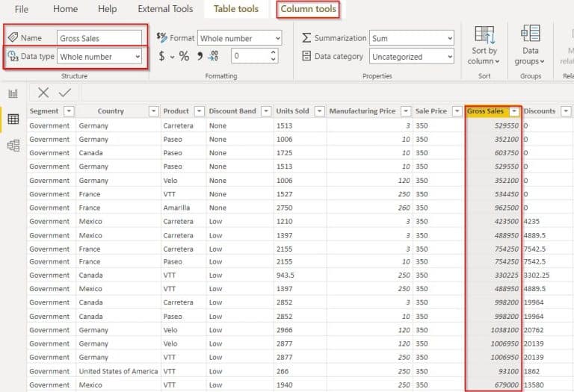Screen dimensions: 574x392
Task: Click the decimal places number field
Action: click(x=250, y=56)
